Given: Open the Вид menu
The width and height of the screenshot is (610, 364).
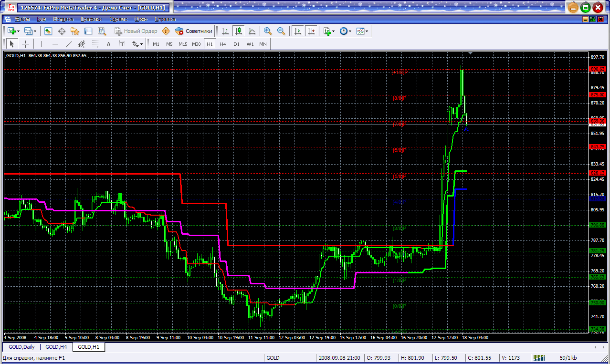Looking at the screenshot, I should tap(42, 19).
